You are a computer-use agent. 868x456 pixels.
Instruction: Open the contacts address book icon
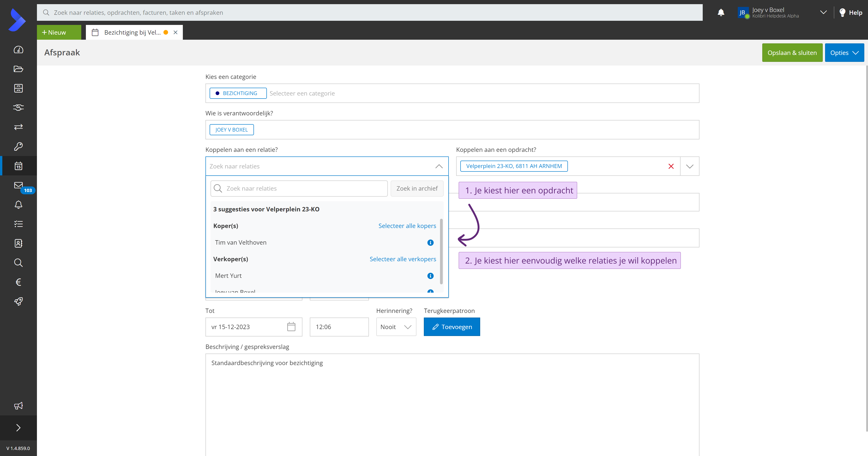[18, 243]
